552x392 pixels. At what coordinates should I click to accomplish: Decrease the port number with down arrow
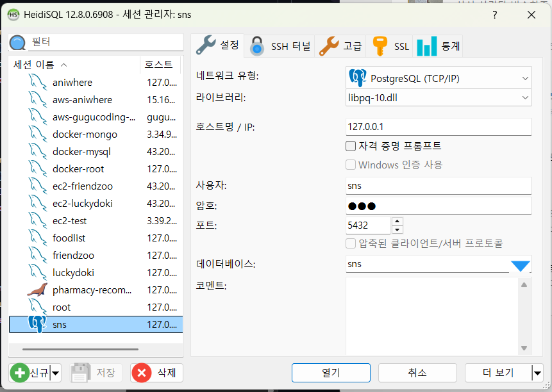(x=397, y=229)
